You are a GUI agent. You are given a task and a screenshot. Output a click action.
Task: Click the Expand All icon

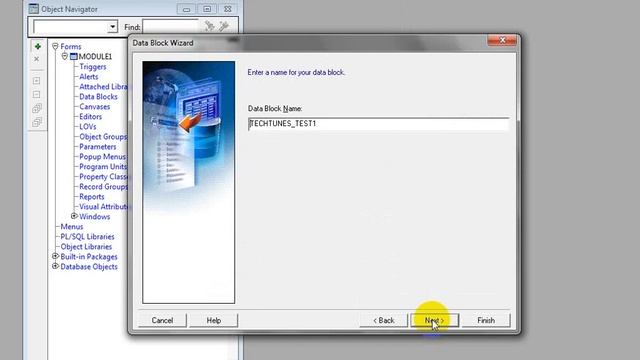(x=37, y=108)
